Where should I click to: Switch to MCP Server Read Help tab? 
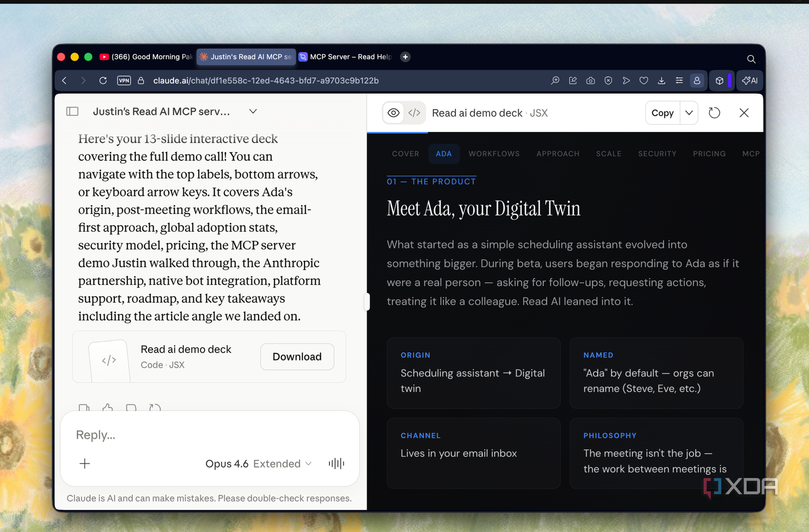[x=346, y=57]
